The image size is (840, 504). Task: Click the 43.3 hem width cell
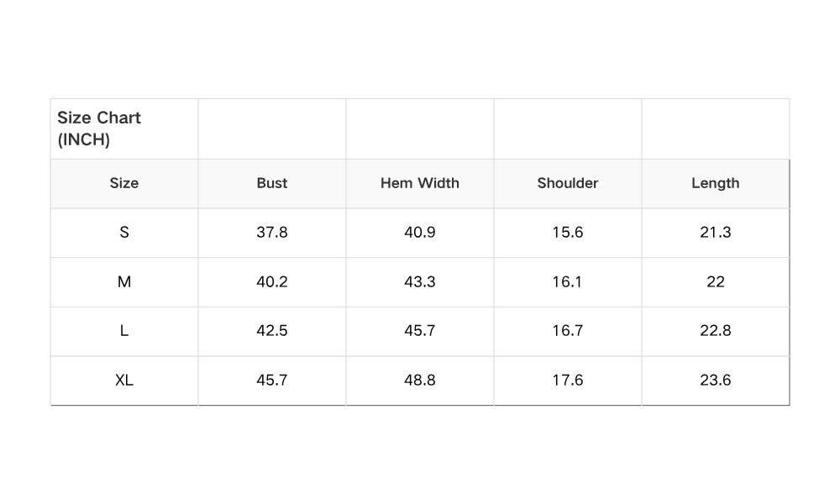(x=420, y=282)
